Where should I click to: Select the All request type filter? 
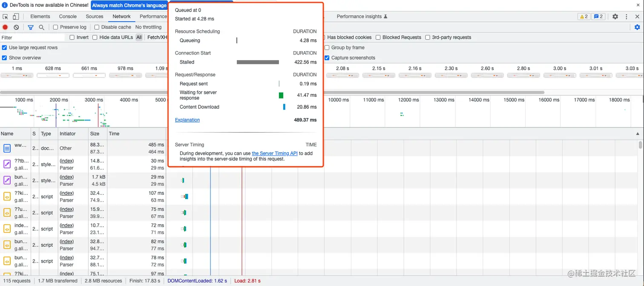(x=139, y=38)
